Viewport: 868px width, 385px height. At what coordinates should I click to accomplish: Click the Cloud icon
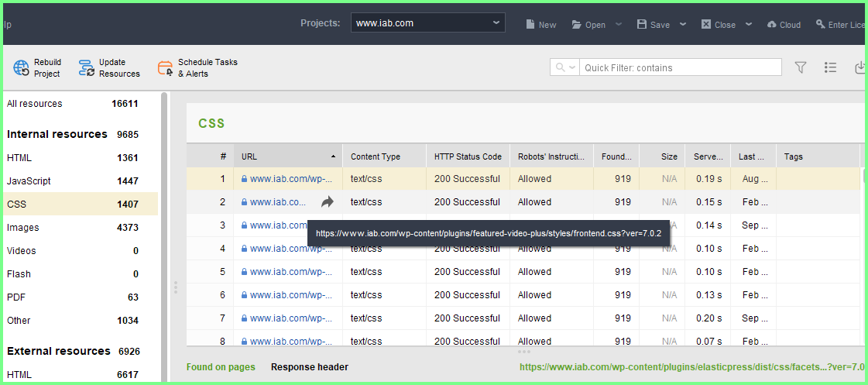772,24
